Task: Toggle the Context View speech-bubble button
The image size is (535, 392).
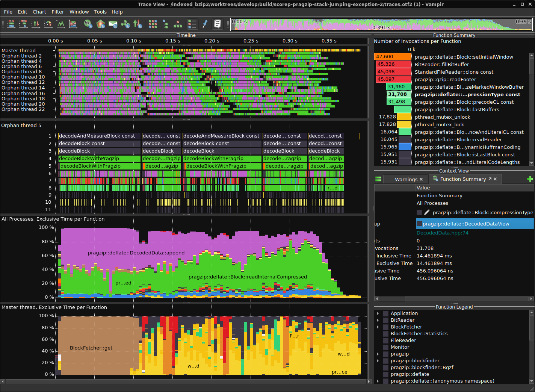Action: click(x=218, y=24)
